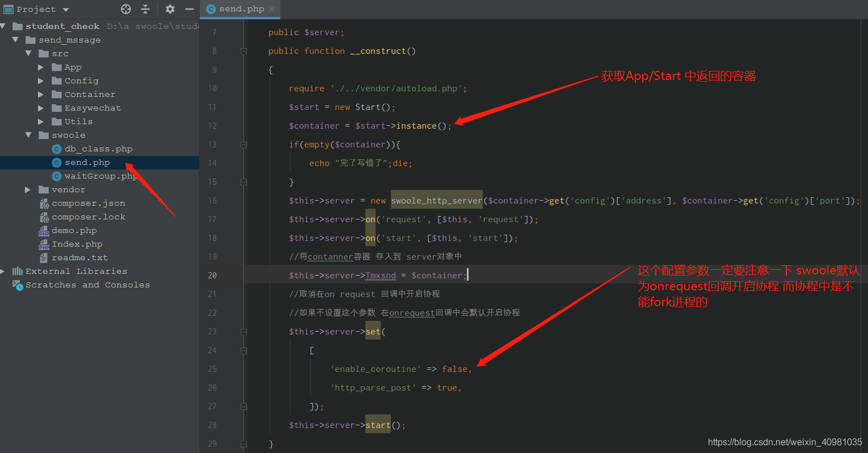
Task: Click the composer.lock file icon
Action: tap(44, 217)
